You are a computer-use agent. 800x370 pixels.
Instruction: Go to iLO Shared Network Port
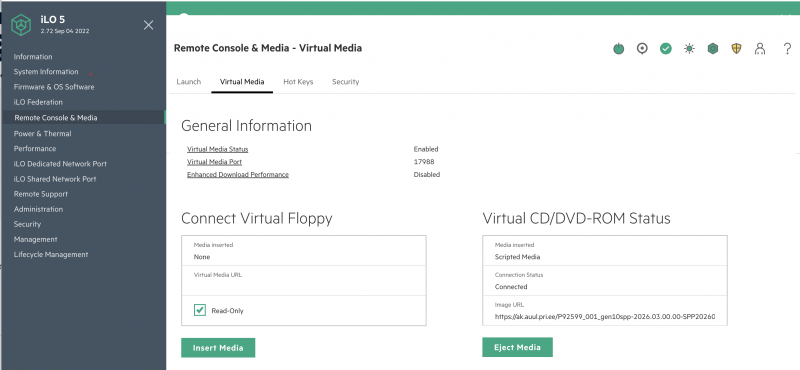(55, 179)
